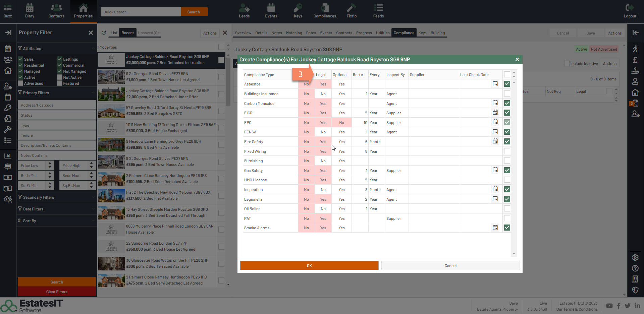Untick the Smoke Alarms compliance checkbox
This screenshot has width=644, height=314.
[x=507, y=228]
